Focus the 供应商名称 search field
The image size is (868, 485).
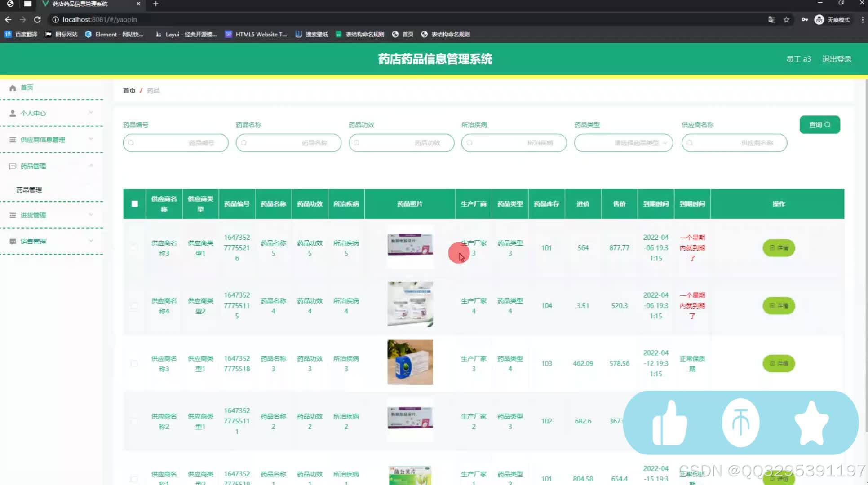734,143
